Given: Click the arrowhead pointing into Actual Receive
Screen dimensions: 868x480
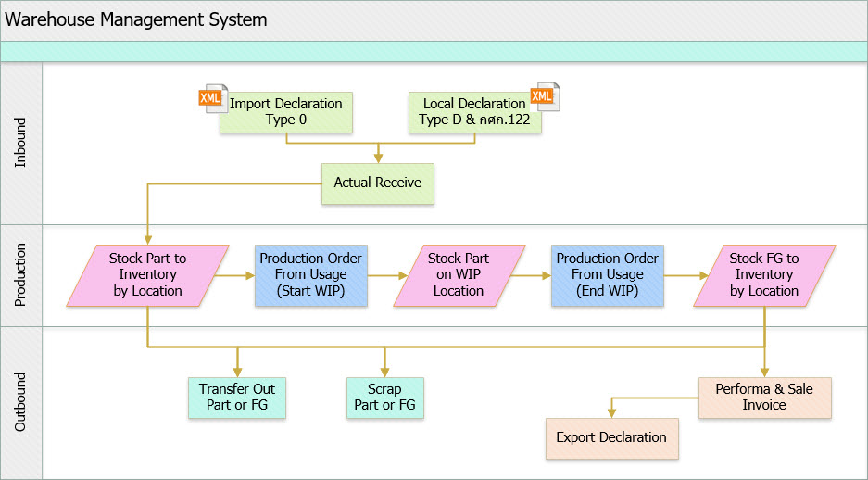Looking at the screenshot, I should tap(378, 158).
